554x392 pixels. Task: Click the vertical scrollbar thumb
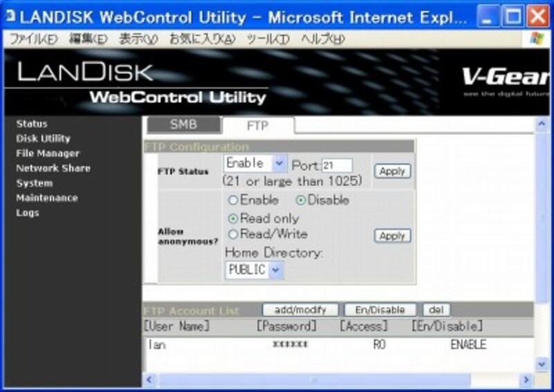click(x=542, y=217)
